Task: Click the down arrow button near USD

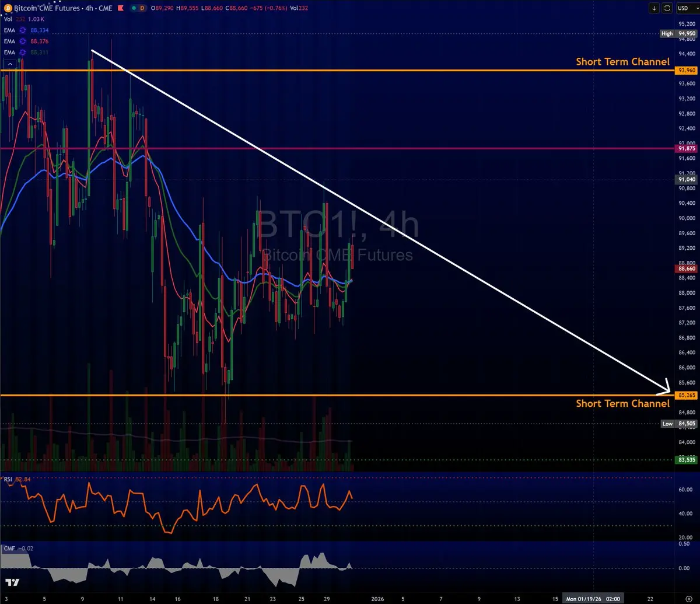Action: coord(654,8)
